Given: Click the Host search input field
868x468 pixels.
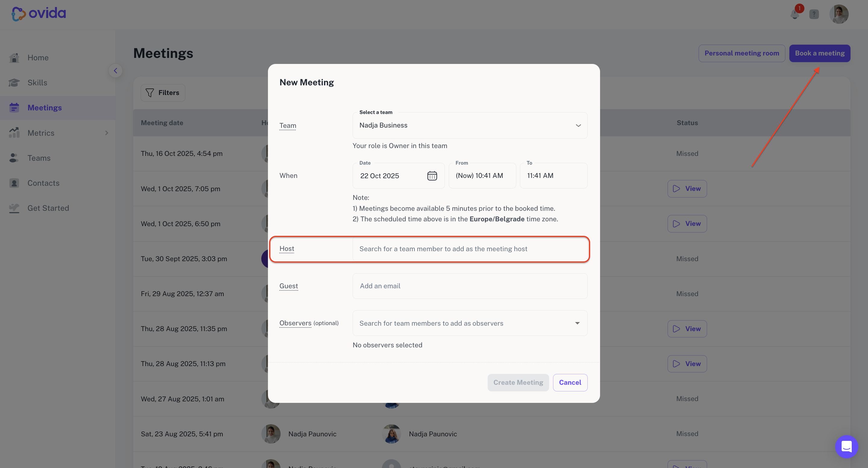Looking at the screenshot, I should coord(470,249).
